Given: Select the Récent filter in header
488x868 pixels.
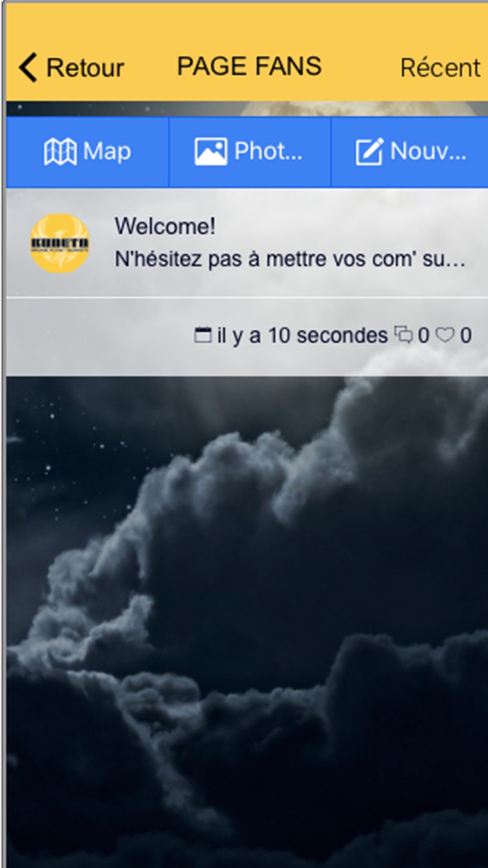Looking at the screenshot, I should coord(440,67).
